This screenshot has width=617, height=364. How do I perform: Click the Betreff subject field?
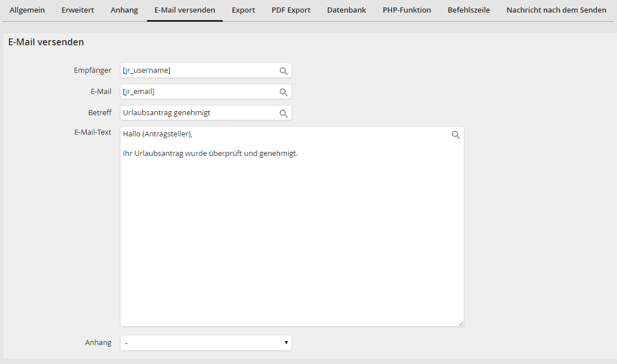point(198,113)
